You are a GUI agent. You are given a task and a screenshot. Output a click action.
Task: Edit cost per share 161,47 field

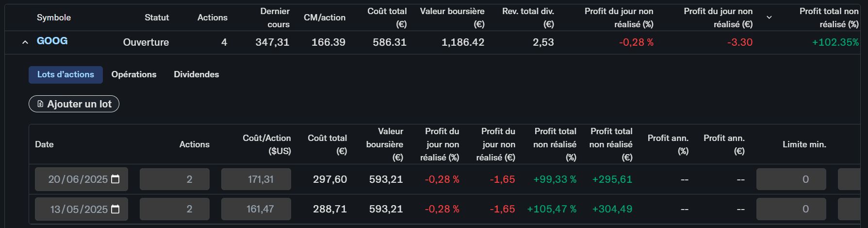pyautogui.click(x=256, y=209)
